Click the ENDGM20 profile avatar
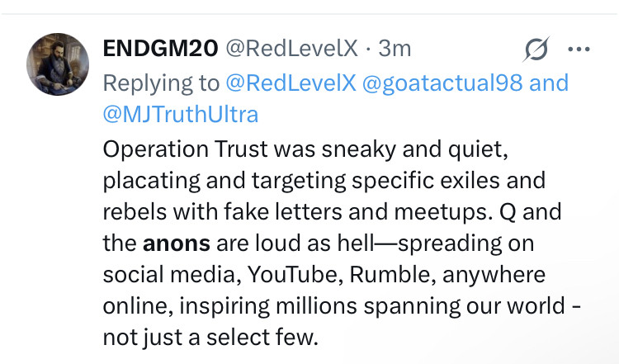 [x=59, y=65]
